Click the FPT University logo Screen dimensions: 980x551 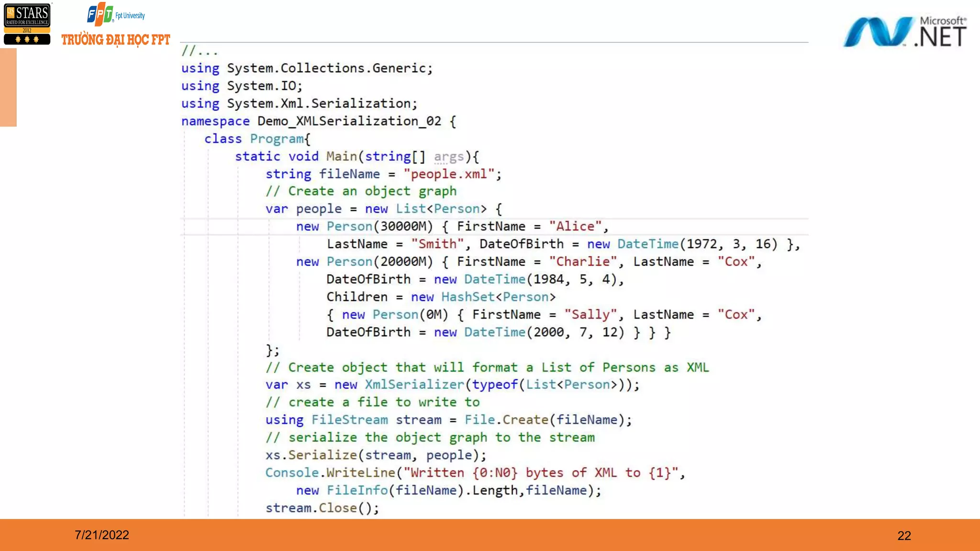[x=115, y=14]
